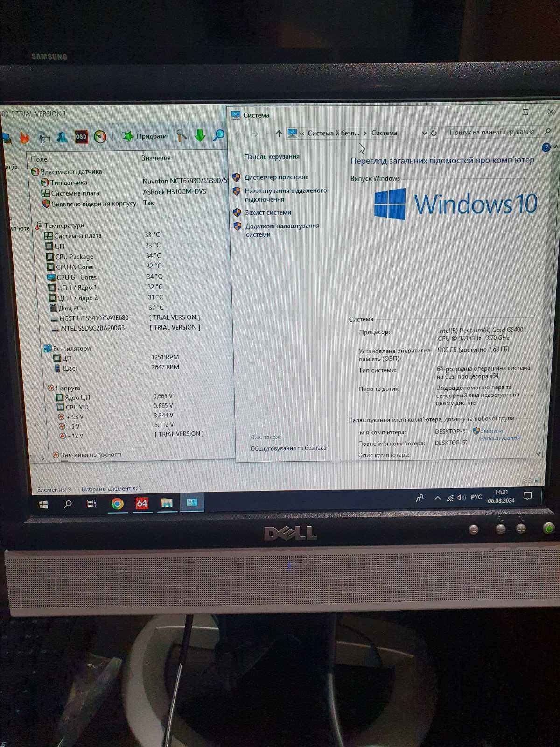This screenshot has height=747, width=560.
Task: Click the person icon in AIDA64 toolbar
Action: tap(62, 137)
